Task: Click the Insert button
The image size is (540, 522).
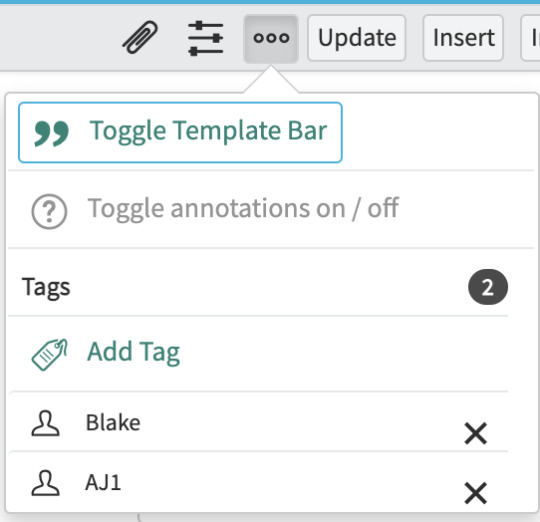Action: click(x=463, y=38)
